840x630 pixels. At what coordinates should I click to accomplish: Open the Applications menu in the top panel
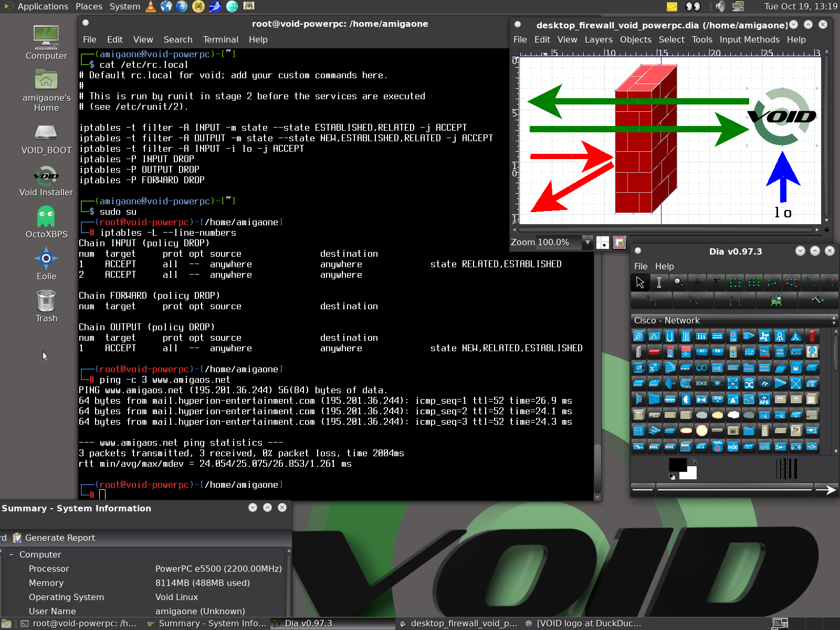(x=43, y=6)
